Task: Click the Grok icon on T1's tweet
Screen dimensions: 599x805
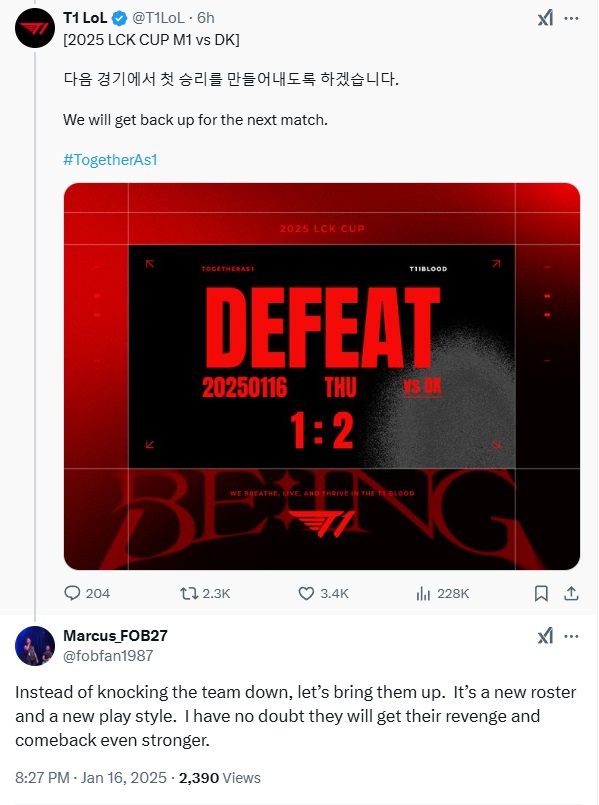Action: point(545,18)
